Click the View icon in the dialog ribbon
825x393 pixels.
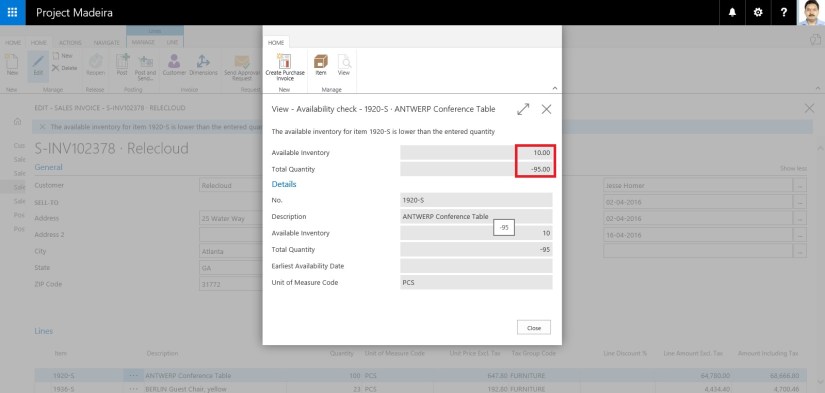344,66
